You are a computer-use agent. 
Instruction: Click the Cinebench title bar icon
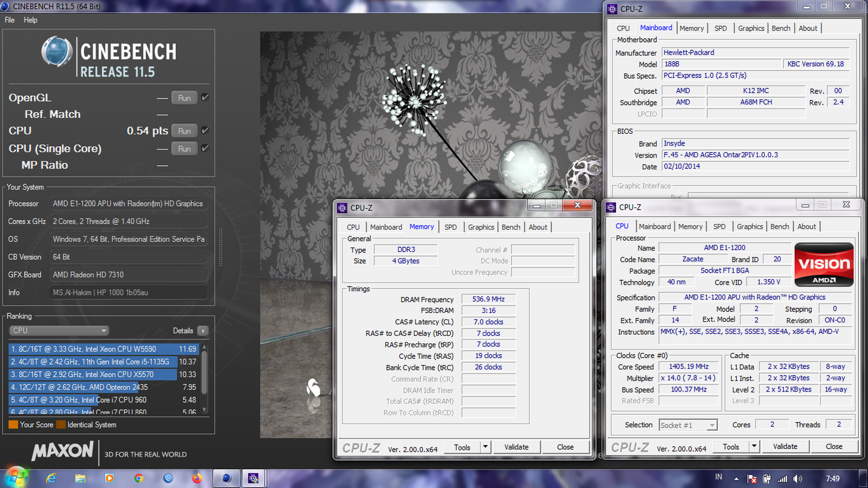tap(5, 6)
